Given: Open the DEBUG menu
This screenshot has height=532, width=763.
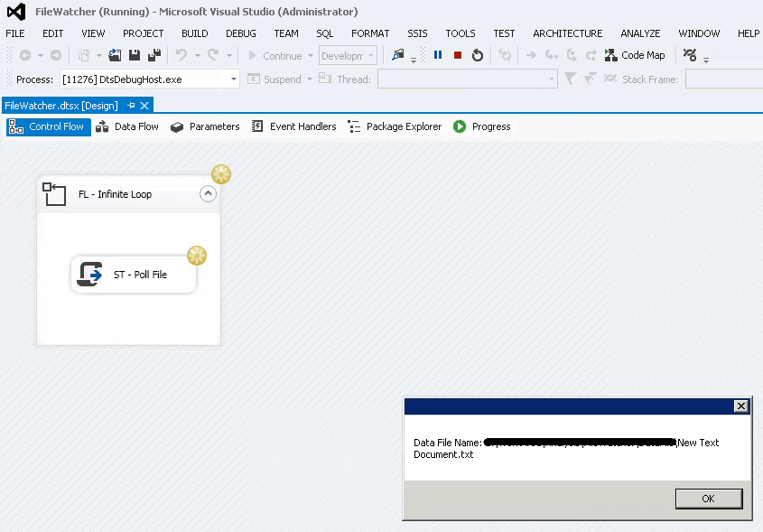Looking at the screenshot, I should tap(241, 33).
